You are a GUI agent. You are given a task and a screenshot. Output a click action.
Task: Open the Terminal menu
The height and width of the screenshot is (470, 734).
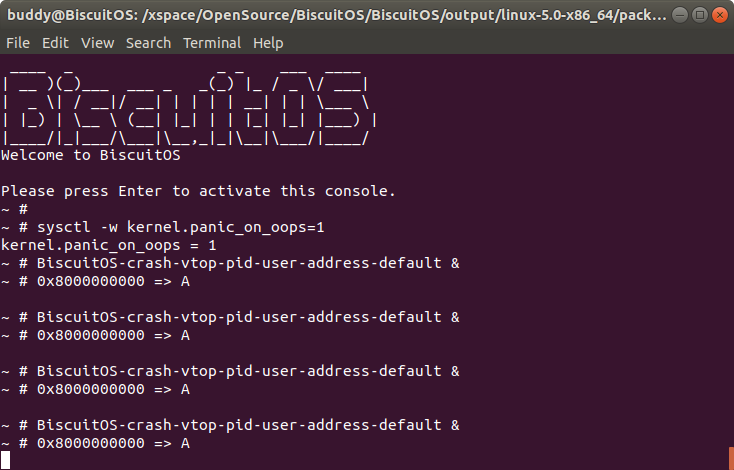pyautogui.click(x=212, y=43)
